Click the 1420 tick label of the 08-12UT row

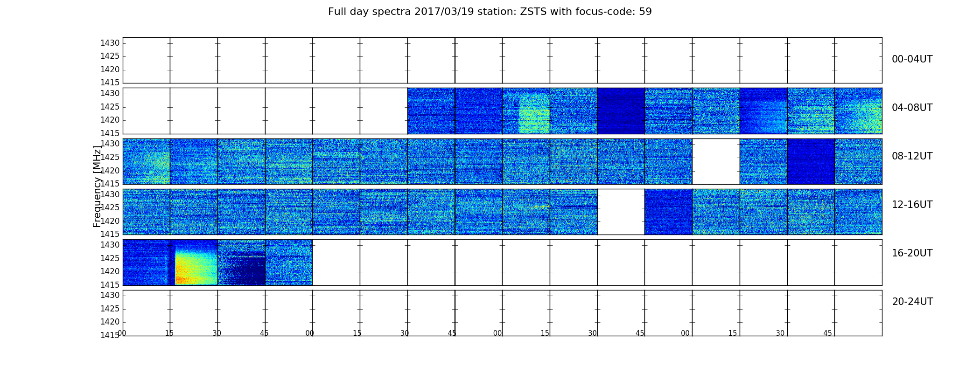[110, 170]
